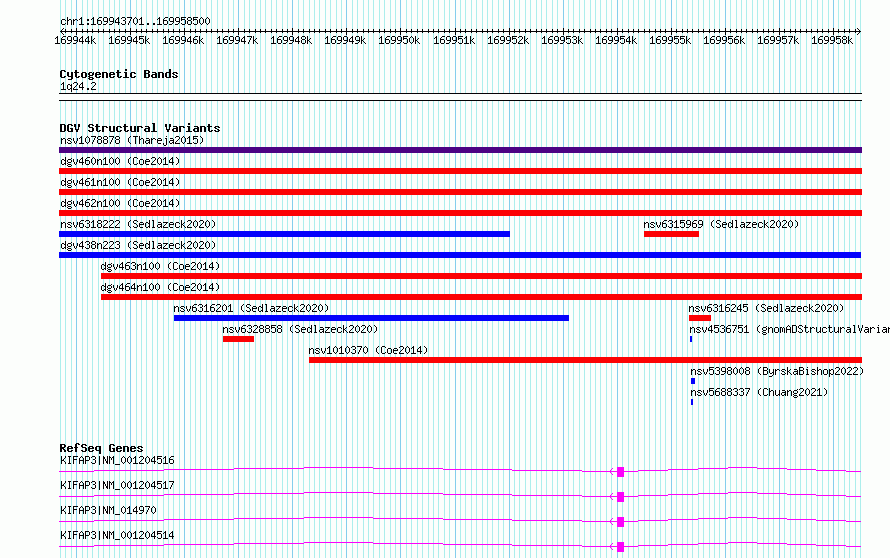This screenshot has width=890, height=558.
Task: Select the dgv438n223 (Sedlazeck2020) blue bar
Action: [460, 255]
